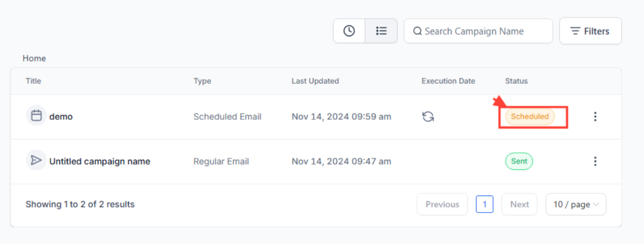644x244 pixels.
Task: Open the demo campaign
Action: 61,117
